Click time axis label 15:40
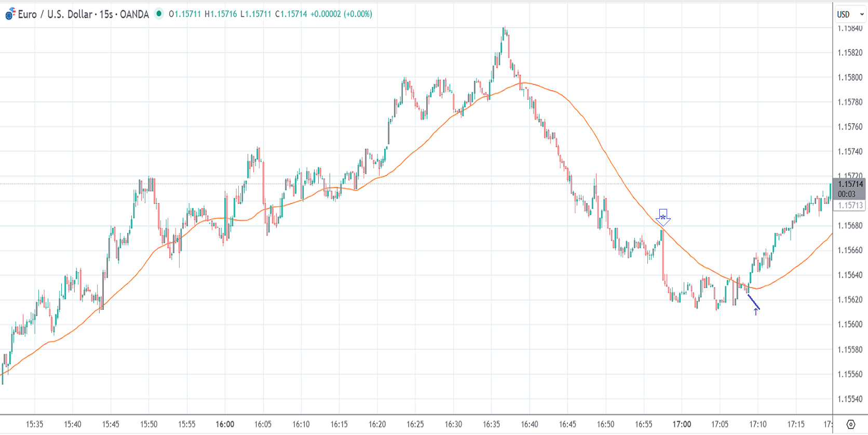 click(x=73, y=424)
